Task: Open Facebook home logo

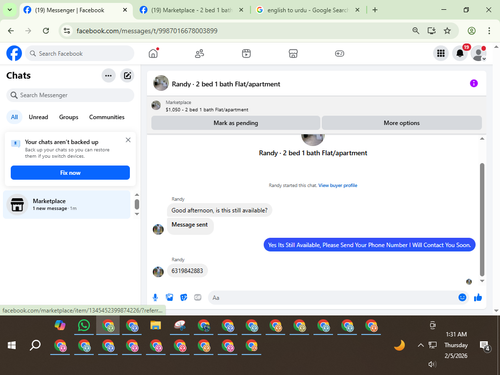Action: [14, 53]
